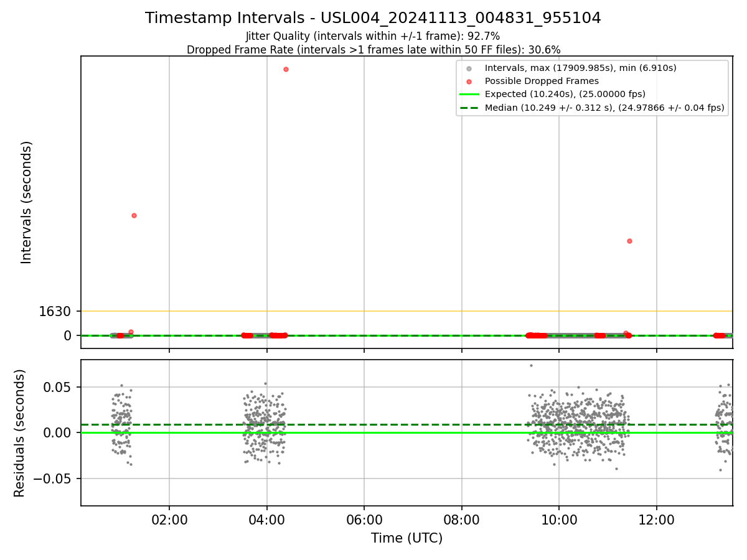Click the red dropped-frame outlier near 11:25
Screen dimensions: 747x560
(x=629, y=241)
